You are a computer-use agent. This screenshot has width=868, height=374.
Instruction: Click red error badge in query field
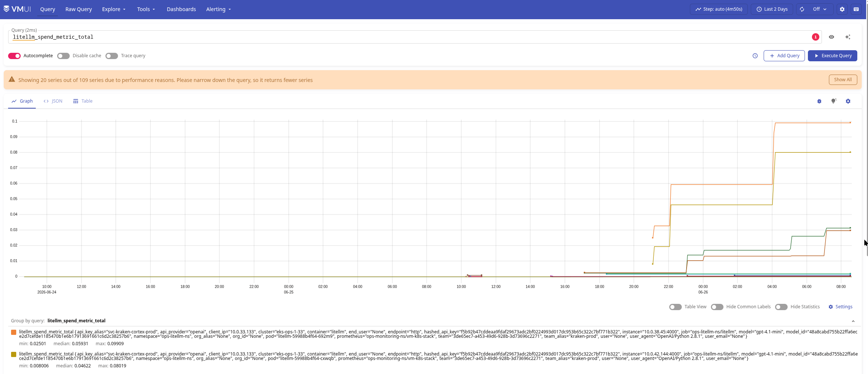coord(816,37)
